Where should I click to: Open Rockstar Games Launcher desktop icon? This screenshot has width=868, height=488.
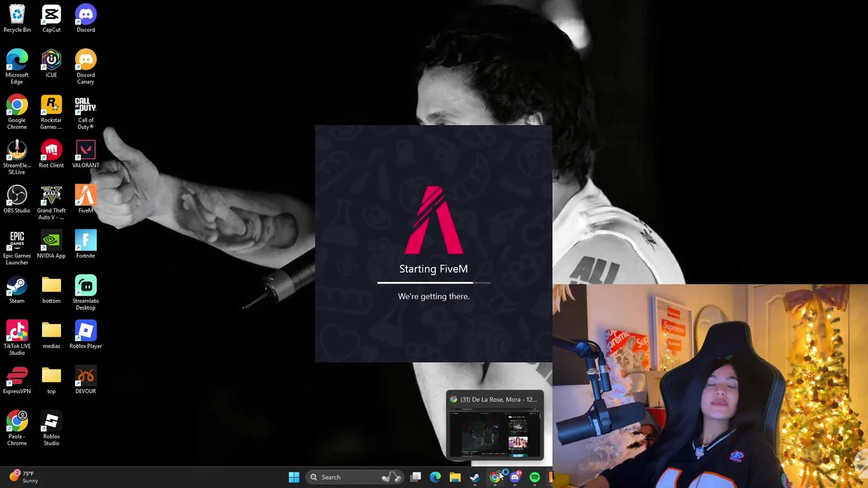coord(52,112)
